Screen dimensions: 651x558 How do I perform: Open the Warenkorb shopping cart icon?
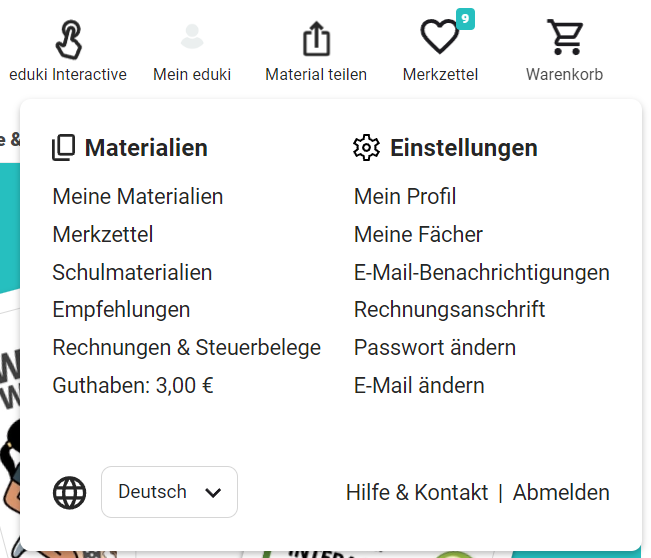click(x=564, y=38)
